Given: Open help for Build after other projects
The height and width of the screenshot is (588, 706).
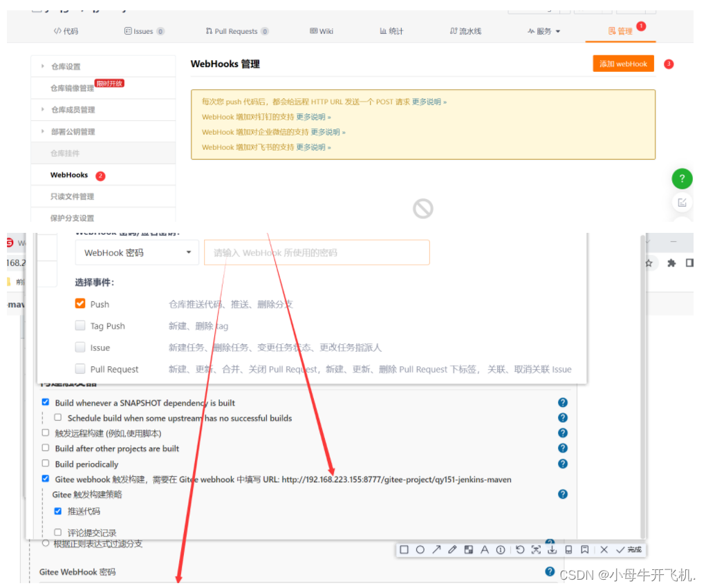Looking at the screenshot, I should coord(562,448).
